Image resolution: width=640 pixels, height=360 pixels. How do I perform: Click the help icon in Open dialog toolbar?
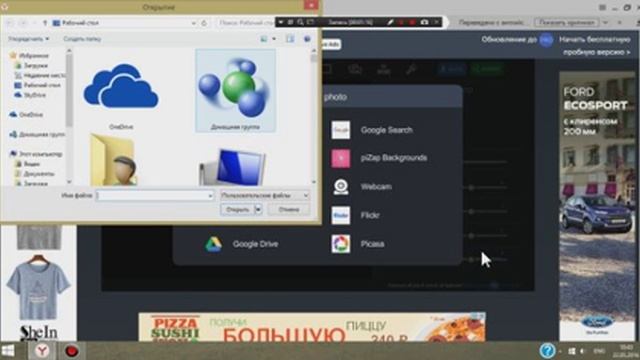tap(307, 39)
